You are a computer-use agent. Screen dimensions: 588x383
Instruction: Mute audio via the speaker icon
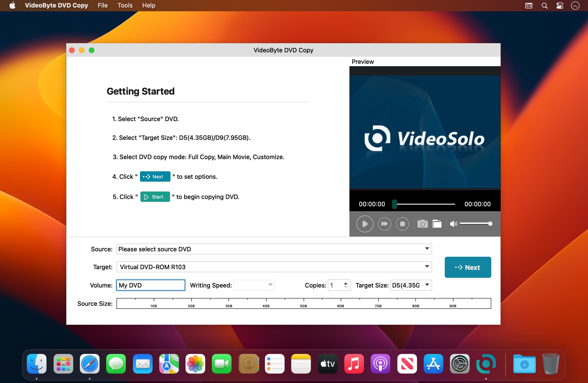[x=453, y=224]
